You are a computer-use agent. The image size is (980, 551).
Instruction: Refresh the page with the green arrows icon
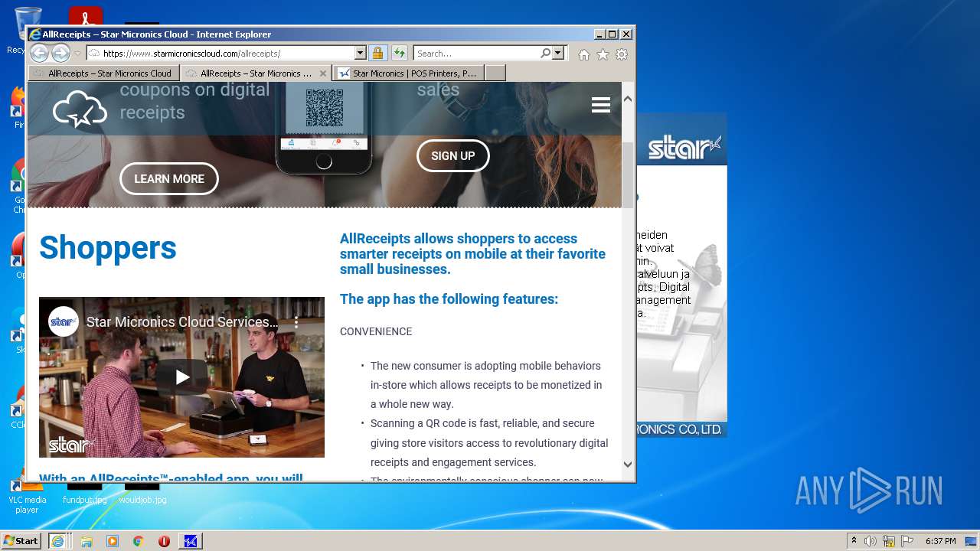coord(400,54)
